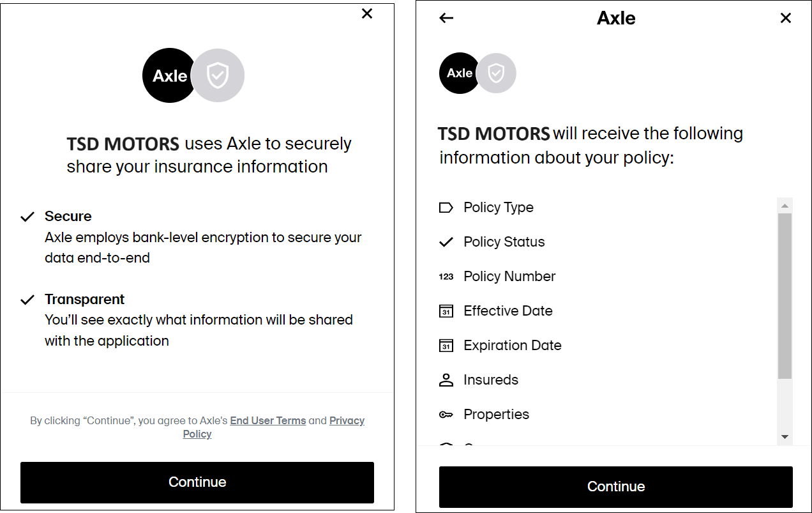Select the 123 icon beside Policy Number
The height and width of the screenshot is (513, 812).
(x=447, y=276)
